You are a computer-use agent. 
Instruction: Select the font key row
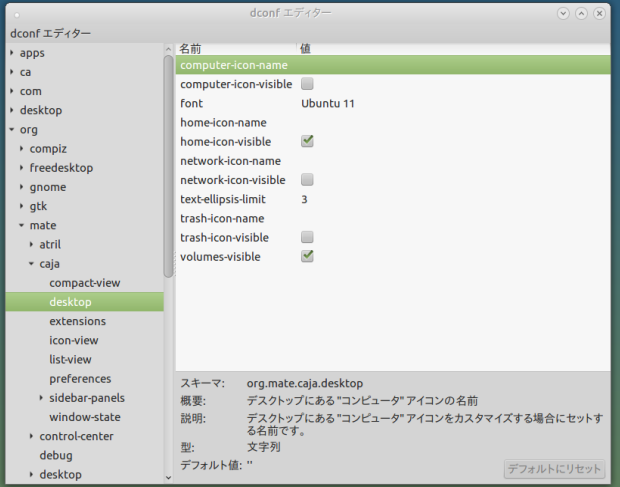click(192, 103)
